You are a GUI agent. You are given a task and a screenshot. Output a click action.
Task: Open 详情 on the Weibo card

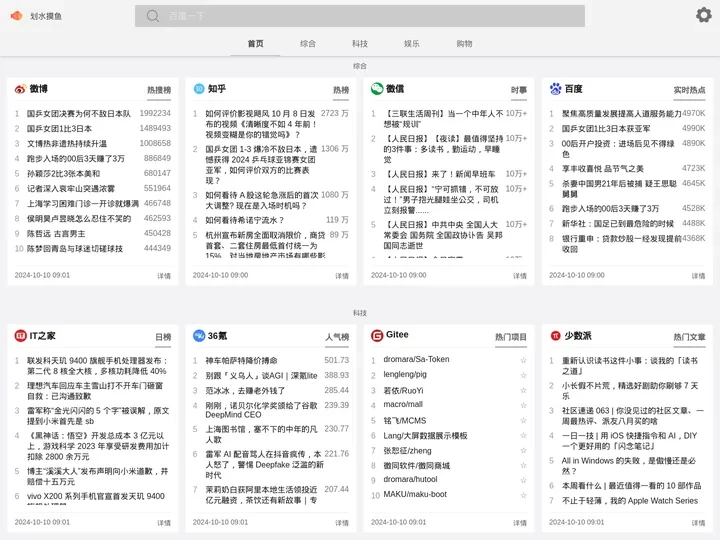tap(164, 276)
